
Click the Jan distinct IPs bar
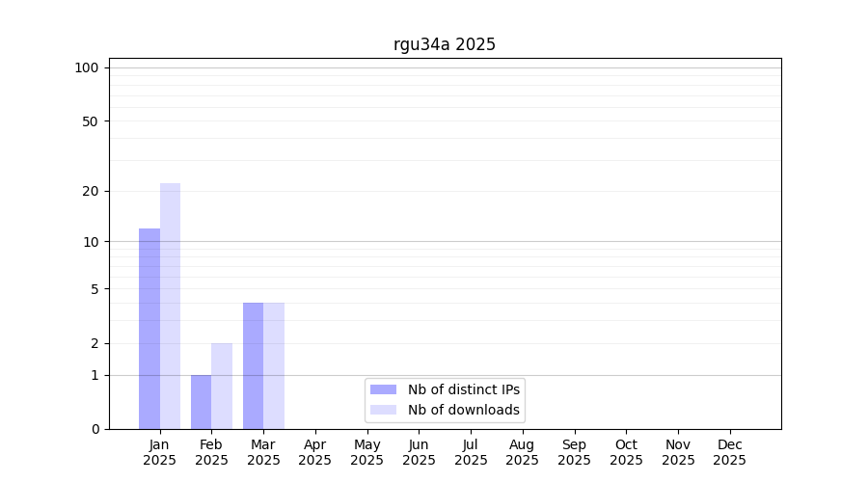149,329
